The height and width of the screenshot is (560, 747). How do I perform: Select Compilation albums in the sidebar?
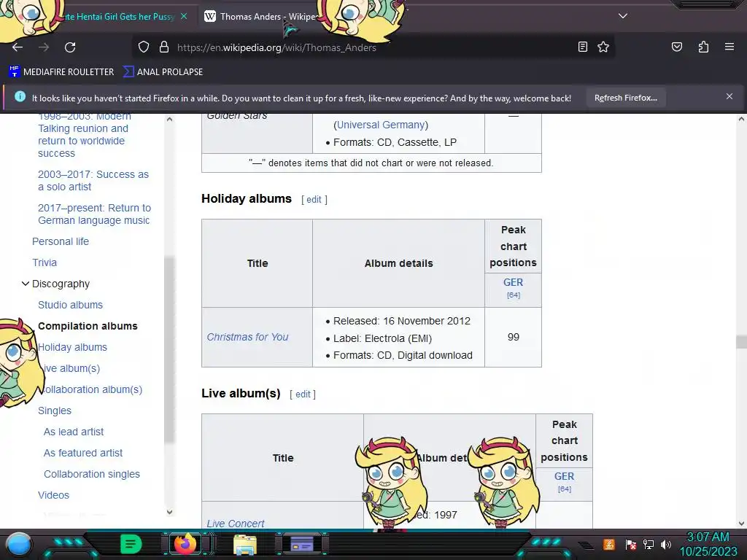point(88,326)
